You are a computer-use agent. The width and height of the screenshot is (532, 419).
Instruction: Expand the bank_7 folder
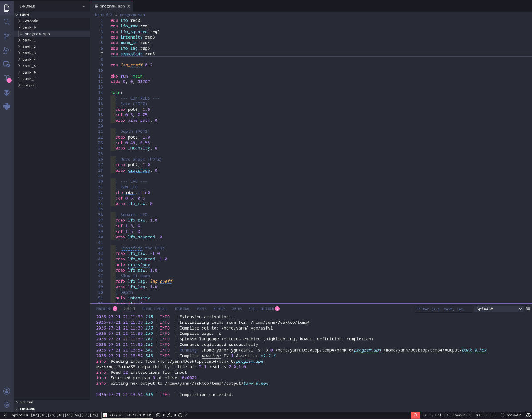[x=52, y=78]
